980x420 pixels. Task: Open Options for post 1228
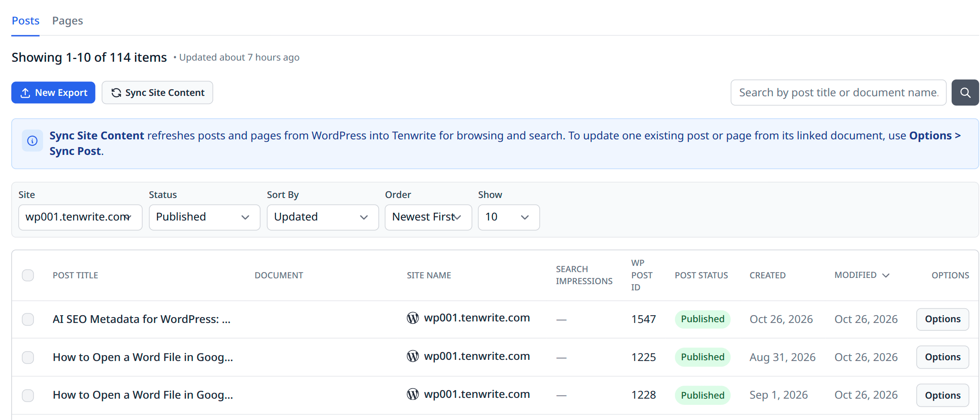942,395
